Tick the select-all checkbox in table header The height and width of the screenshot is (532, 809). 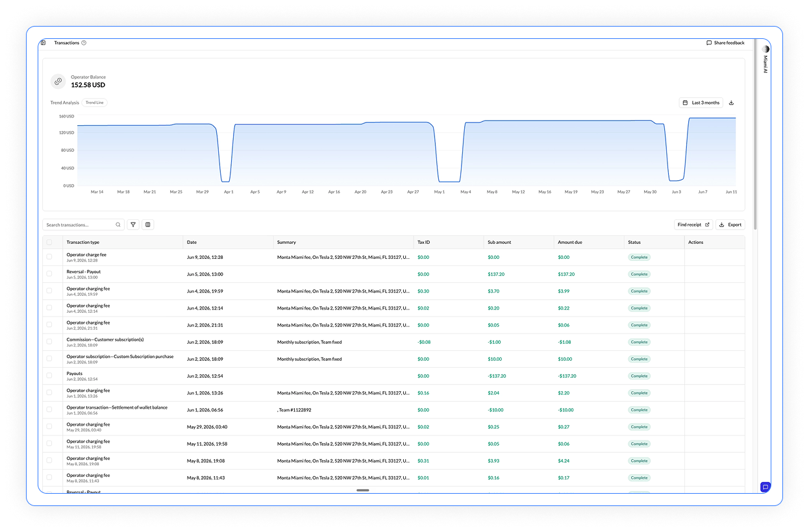(x=49, y=242)
